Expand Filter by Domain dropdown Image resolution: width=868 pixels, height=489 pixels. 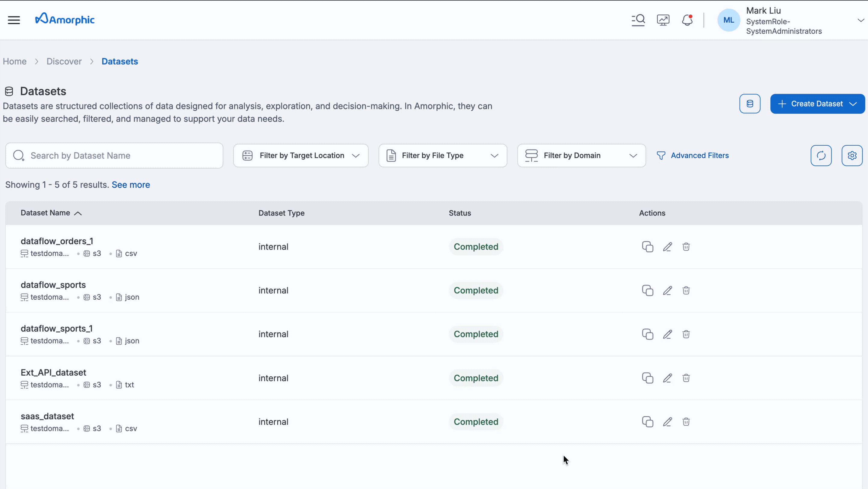[x=633, y=155]
